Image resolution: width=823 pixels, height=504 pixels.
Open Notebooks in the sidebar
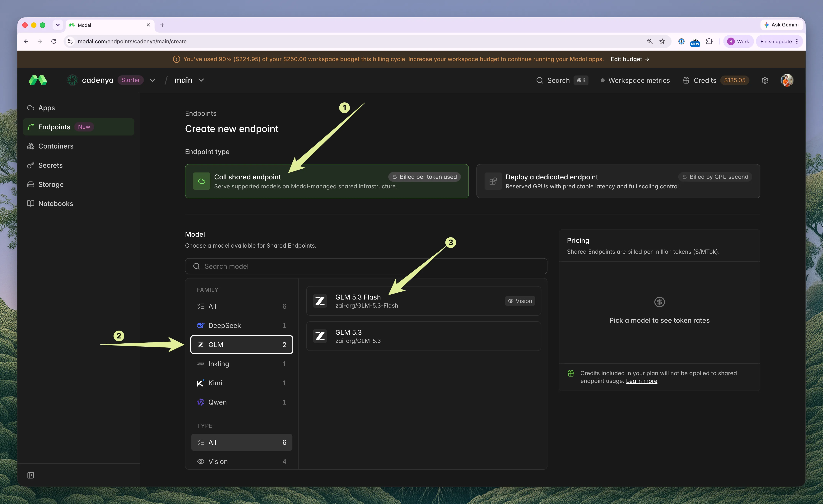(x=78, y=204)
